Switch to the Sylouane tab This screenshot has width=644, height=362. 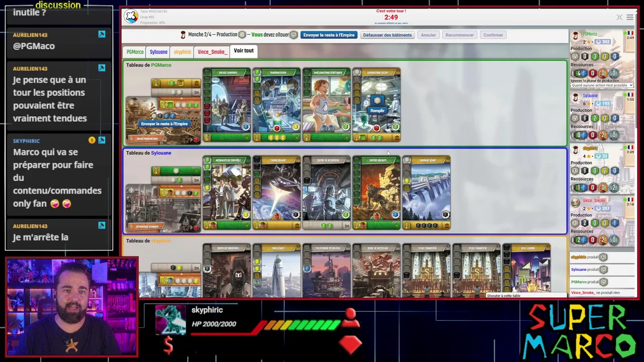coord(158,52)
